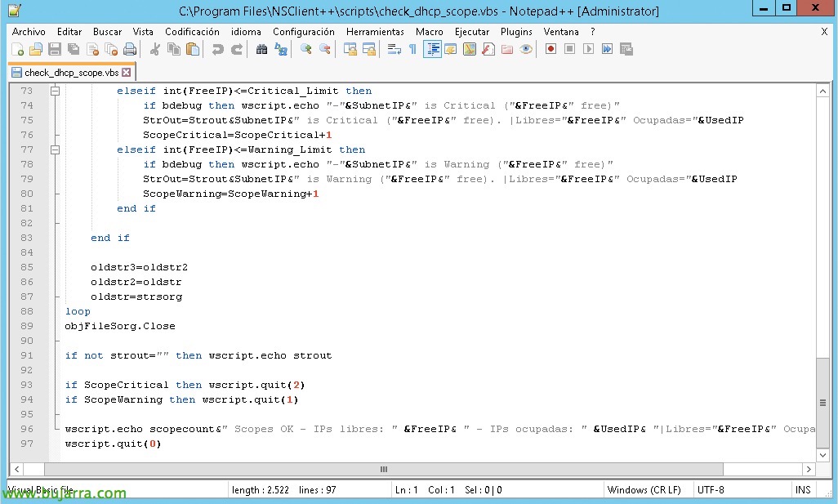Collapse the code fold at line 73
This screenshot has height=504, width=838.
click(55, 91)
